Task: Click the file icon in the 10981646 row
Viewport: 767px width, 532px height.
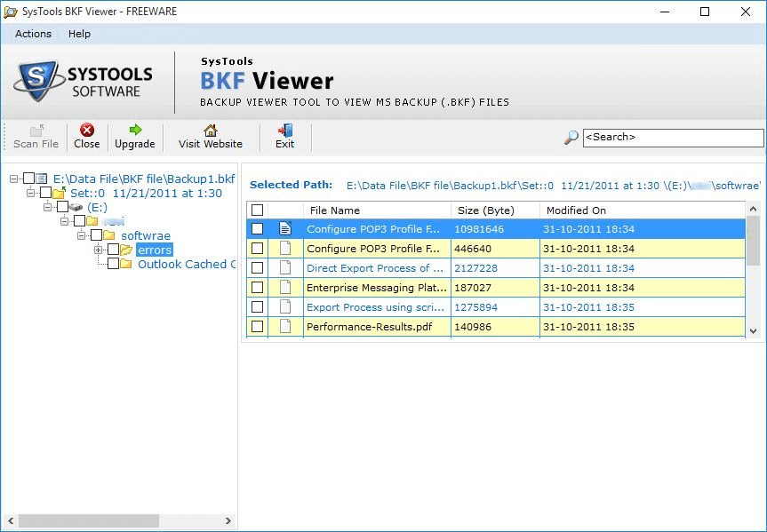Action: tap(285, 229)
